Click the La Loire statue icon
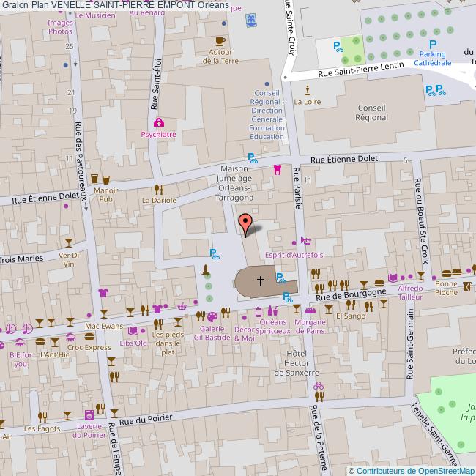476x476 pixels. point(307,90)
